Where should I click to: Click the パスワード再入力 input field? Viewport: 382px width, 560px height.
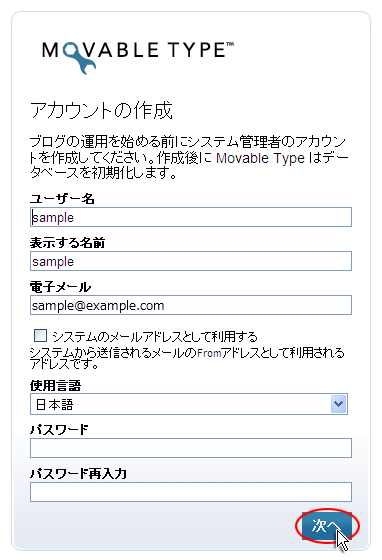[191, 492]
